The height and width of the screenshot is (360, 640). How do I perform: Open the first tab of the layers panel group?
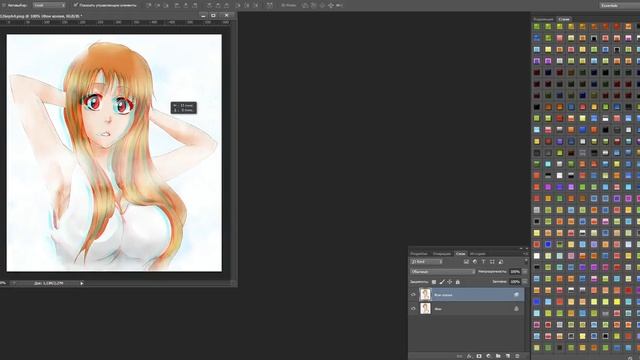point(419,254)
